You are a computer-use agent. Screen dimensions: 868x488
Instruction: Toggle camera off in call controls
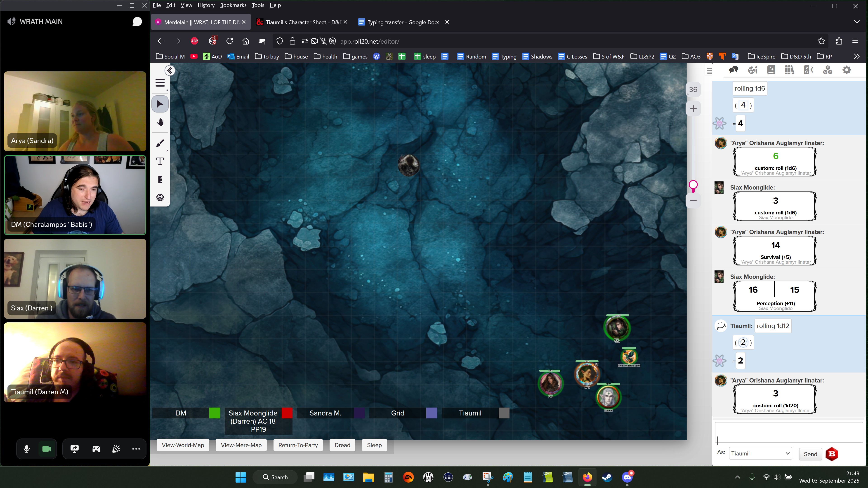coord(47,449)
